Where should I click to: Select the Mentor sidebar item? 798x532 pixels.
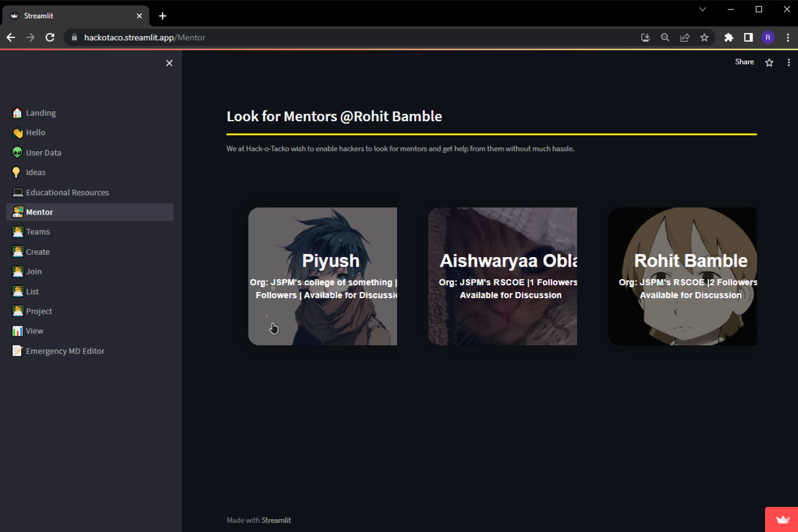pyautogui.click(x=90, y=212)
